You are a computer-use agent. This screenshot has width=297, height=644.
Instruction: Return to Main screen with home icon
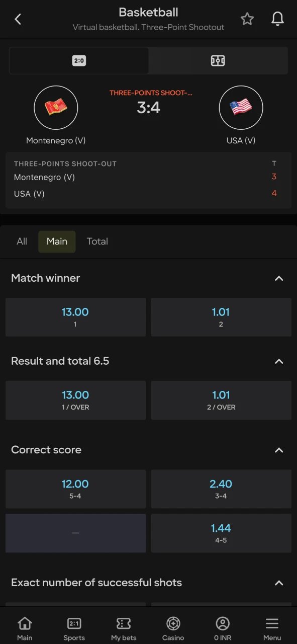[25, 626]
